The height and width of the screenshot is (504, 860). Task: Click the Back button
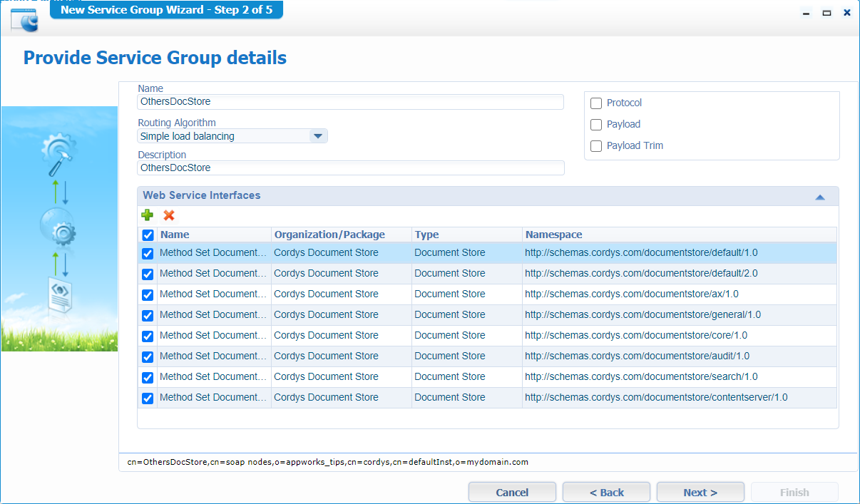(606, 493)
